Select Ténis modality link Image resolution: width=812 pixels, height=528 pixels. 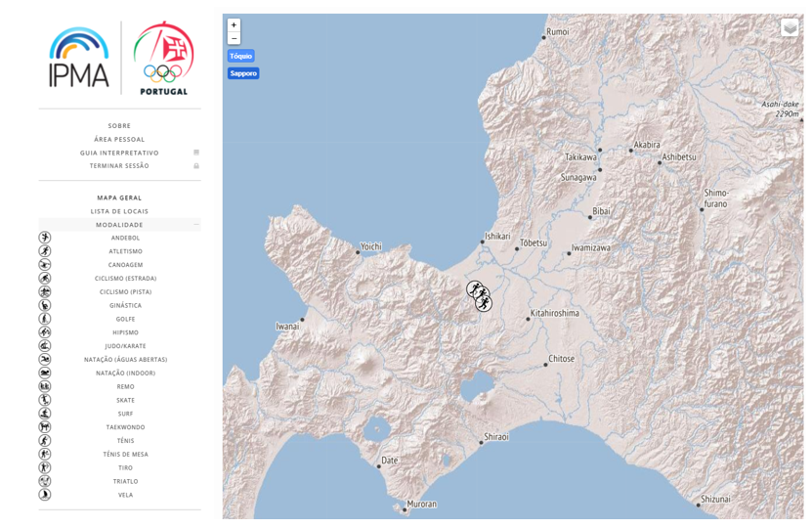126,441
